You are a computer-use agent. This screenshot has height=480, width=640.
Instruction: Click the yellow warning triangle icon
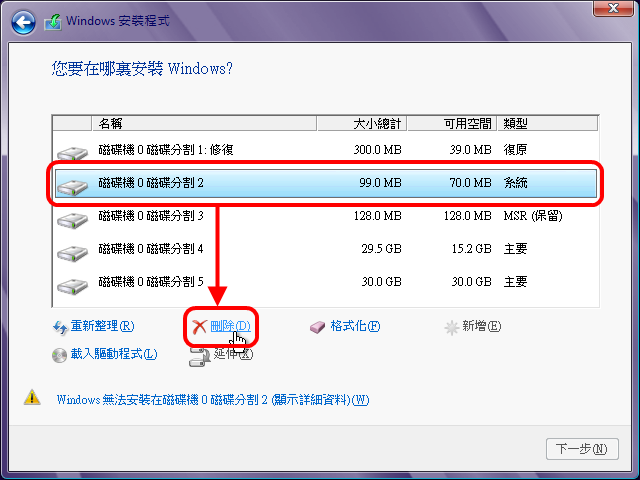[x=32, y=397]
